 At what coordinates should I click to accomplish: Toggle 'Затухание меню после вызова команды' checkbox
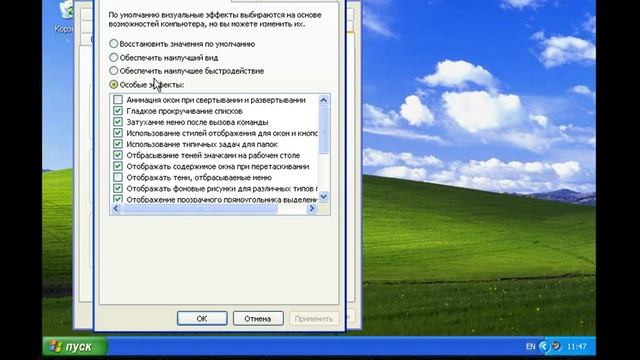pyautogui.click(x=118, y=122)
